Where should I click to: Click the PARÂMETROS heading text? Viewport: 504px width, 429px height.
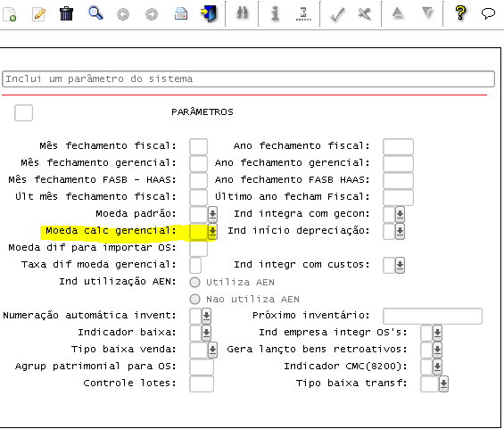point(202,112)
